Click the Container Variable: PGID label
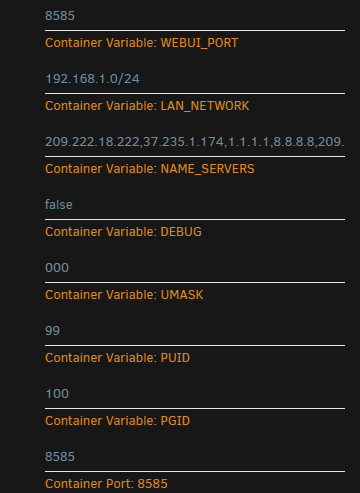360x493 pixels. pyautogui.click(x=117, y=421)
